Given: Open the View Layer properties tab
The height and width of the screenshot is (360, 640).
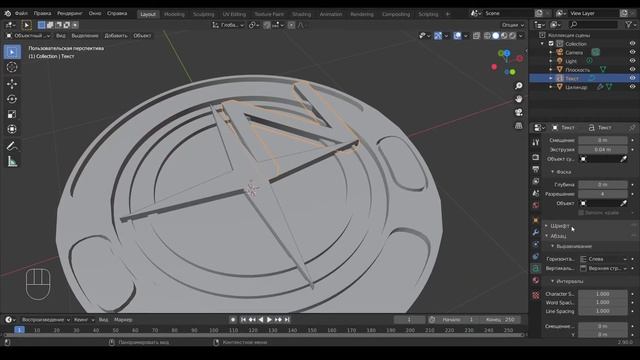Looking at the screenshot, I should point(536,181).
